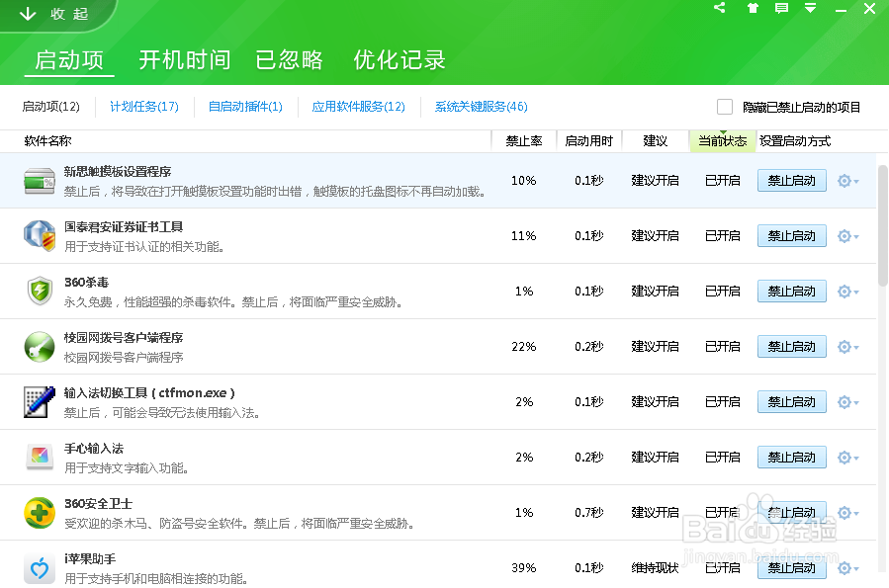Click 禁止启动 for 校园网拨号客户端程序

click(x=791, y=347)
